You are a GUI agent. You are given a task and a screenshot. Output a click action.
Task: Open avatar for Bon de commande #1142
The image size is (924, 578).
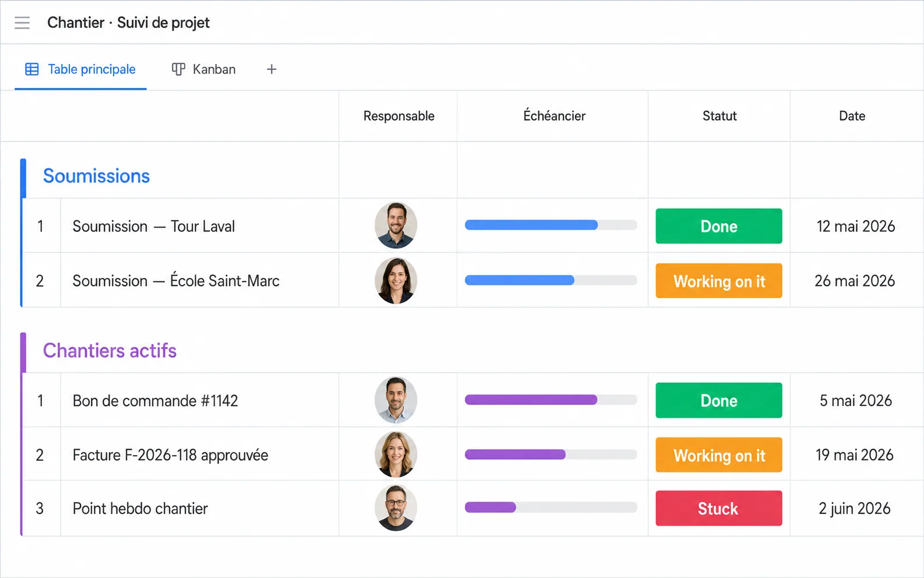tap(396, 400)
